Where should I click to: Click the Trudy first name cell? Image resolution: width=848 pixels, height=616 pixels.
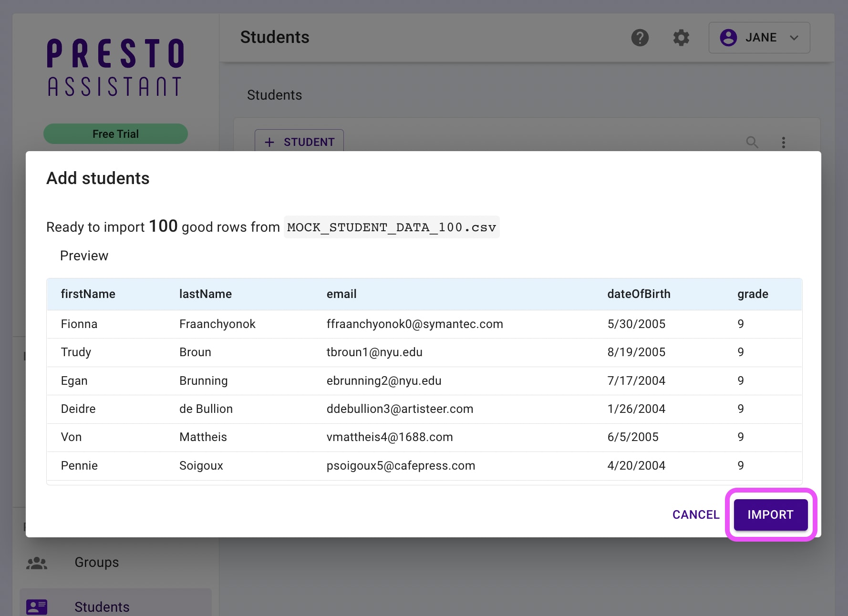coord(76,352)
